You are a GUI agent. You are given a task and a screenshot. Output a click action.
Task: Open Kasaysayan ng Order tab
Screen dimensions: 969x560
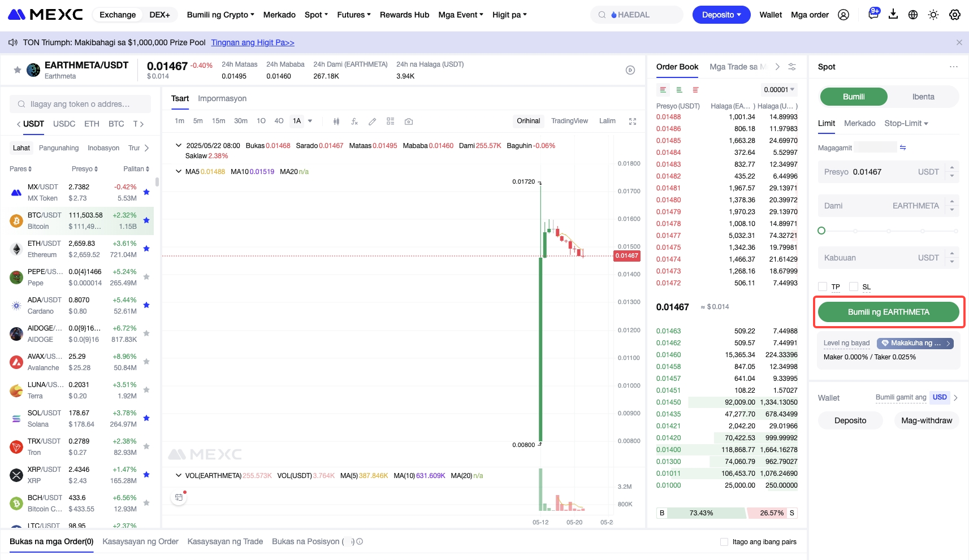140,541
